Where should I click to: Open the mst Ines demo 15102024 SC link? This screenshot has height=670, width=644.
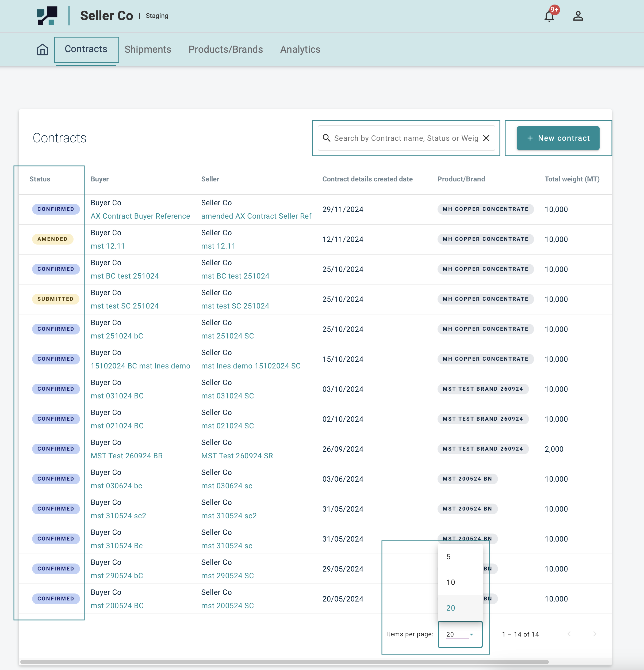pyautogui.click(x=251, y=366)
